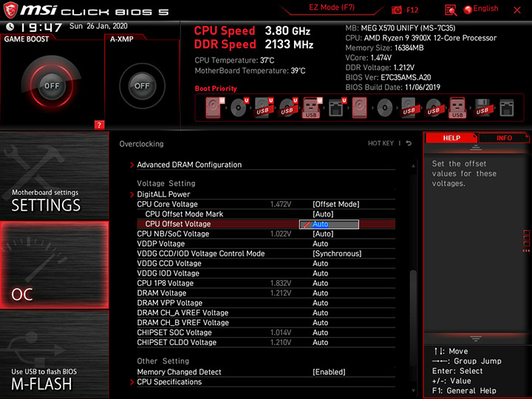This screenshot has width=532, height=399.
Task: Open CPU Offset Mode Mark [Auto] dropdown
Action: pyautogui.click(x=323, y=214)
